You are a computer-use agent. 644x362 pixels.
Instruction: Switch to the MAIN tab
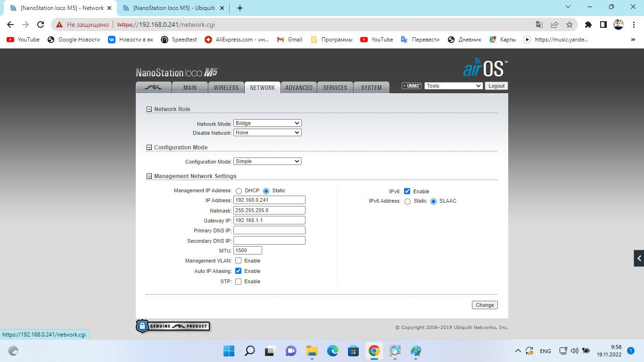pyautogui.click(x=190, y=88)
